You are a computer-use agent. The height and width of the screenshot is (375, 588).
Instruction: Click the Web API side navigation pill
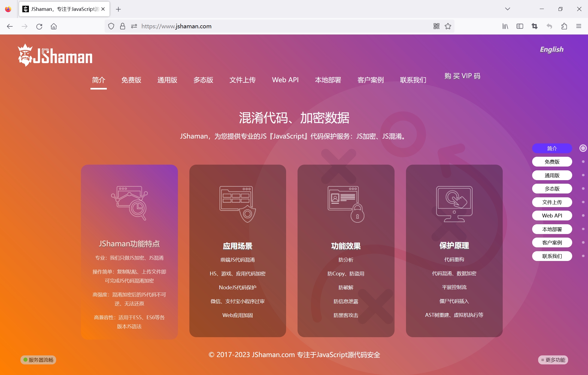[x=552, y=216]
